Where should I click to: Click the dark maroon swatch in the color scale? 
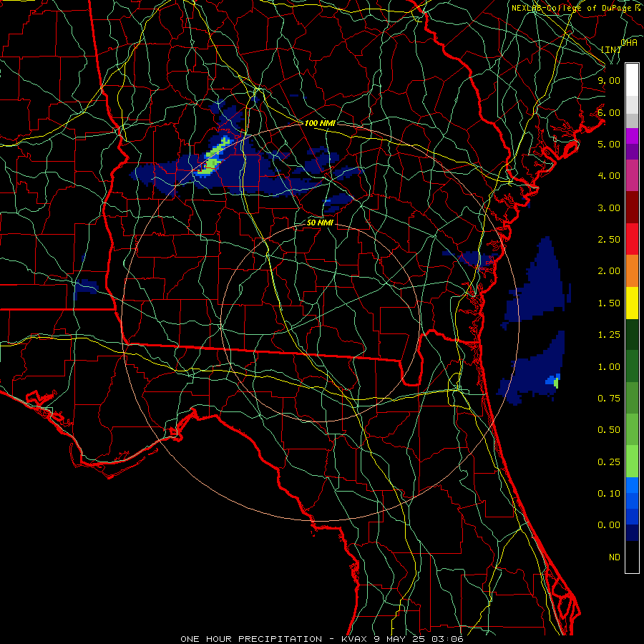(632, 208)
